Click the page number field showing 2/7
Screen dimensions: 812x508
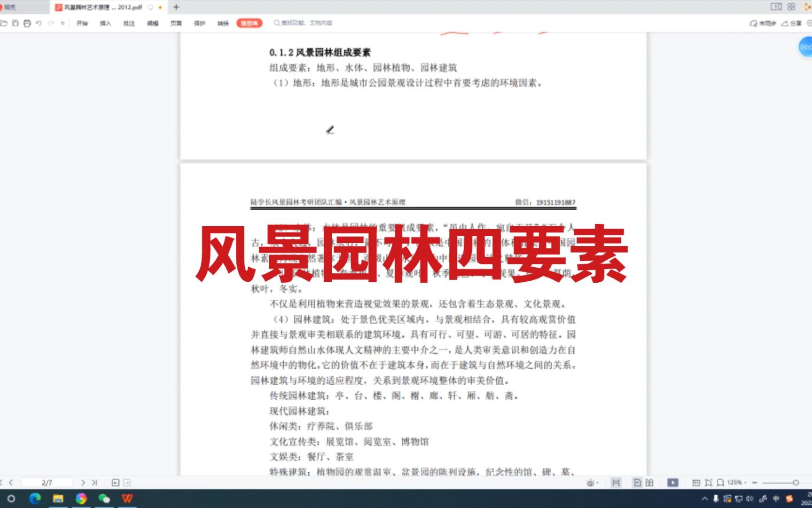tap(46, 482)
